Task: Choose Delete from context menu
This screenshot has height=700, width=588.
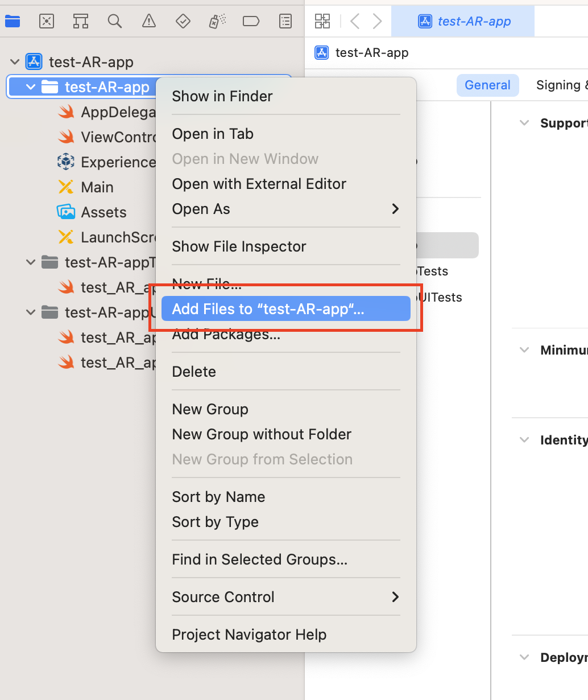Action: point(286,372)
